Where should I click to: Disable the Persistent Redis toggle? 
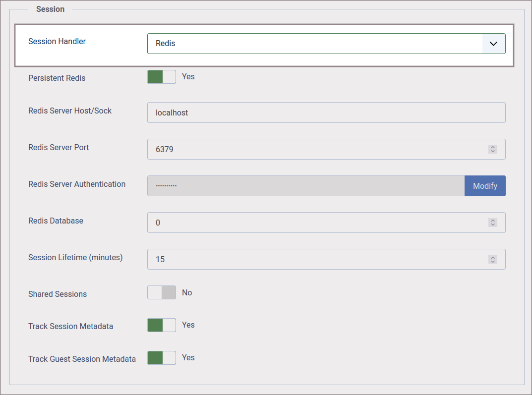pyautogui.click(x=162, y=77)
